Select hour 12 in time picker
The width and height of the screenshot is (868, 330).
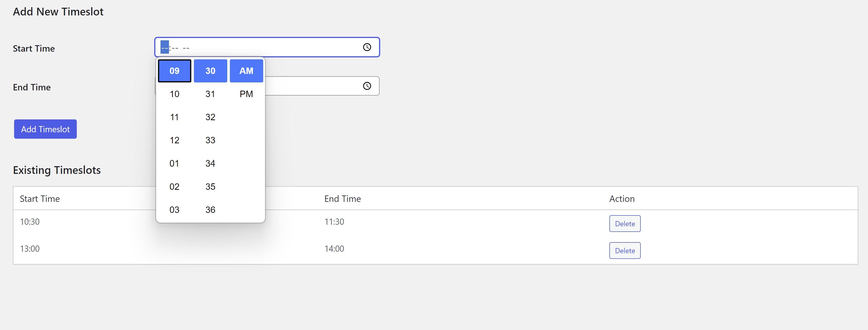tap(174, 140)
